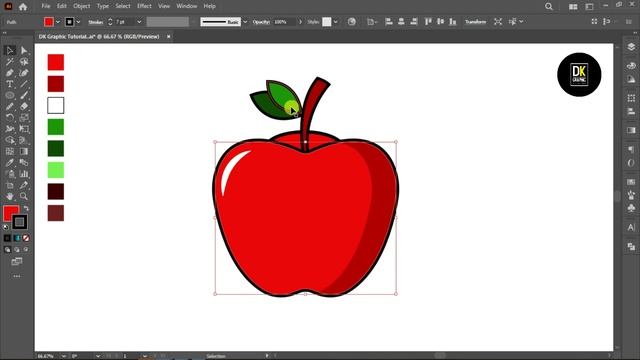
Task: Choose the Column Graph tool
Action: coord(24,174)
